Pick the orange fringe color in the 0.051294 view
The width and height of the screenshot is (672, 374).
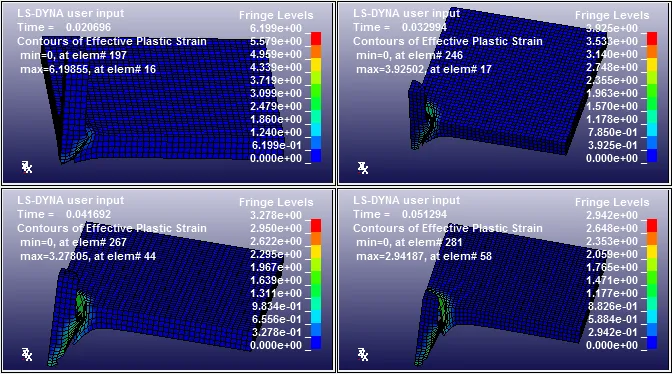(x=652, y=239)
